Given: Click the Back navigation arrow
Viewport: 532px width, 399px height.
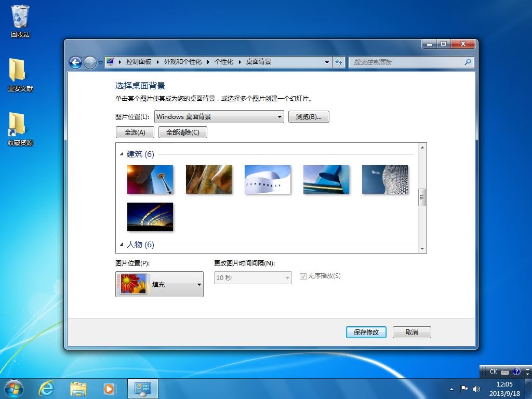Looking at the screenshot, I should [x=75, y=62].
